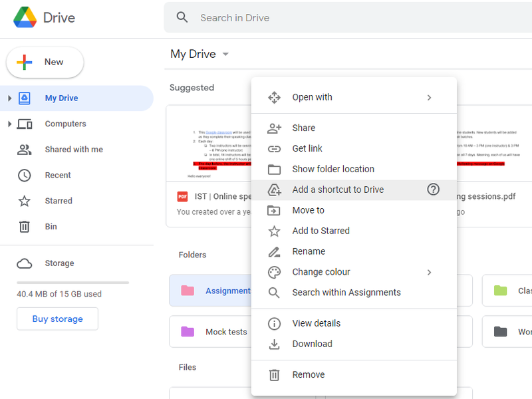
Task: Click the Buy storage button
Action: (57, 319)
